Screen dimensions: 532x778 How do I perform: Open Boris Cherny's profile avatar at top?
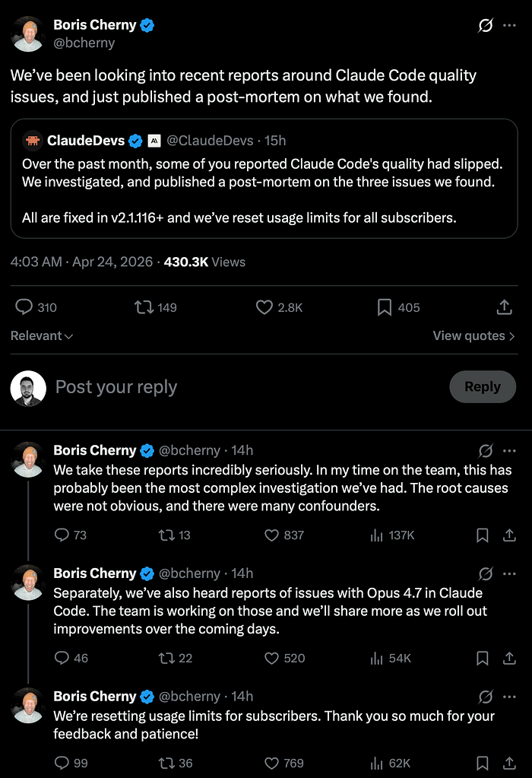(28, 33)
